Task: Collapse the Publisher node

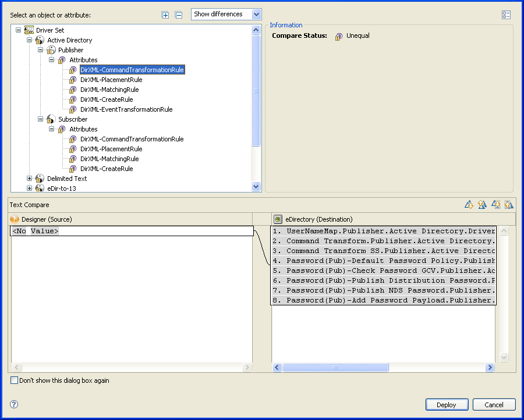Action: point(40,50)
